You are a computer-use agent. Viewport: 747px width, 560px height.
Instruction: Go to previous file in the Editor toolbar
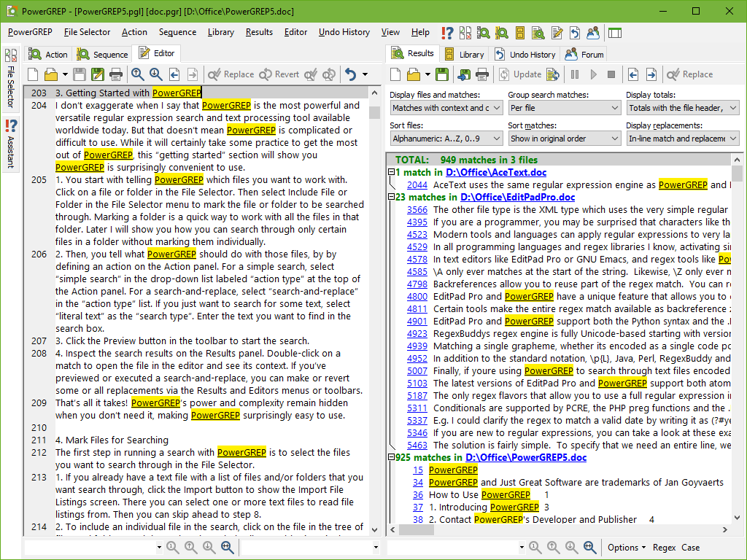[174, 74]
